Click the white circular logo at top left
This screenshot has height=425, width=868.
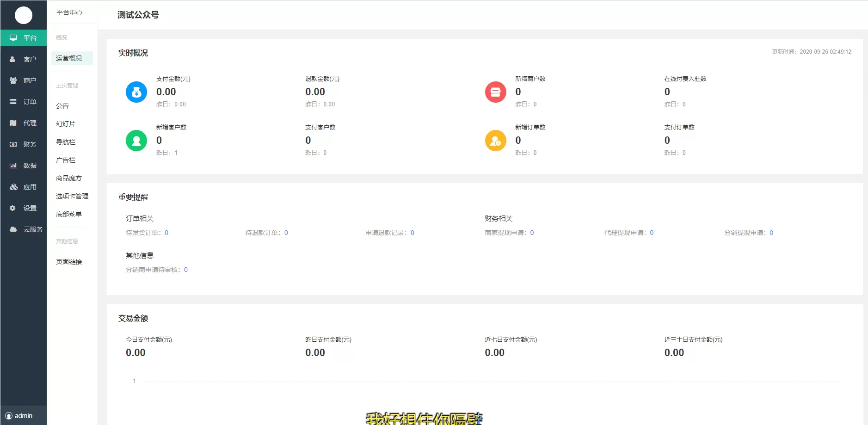[x=24, y=15]
